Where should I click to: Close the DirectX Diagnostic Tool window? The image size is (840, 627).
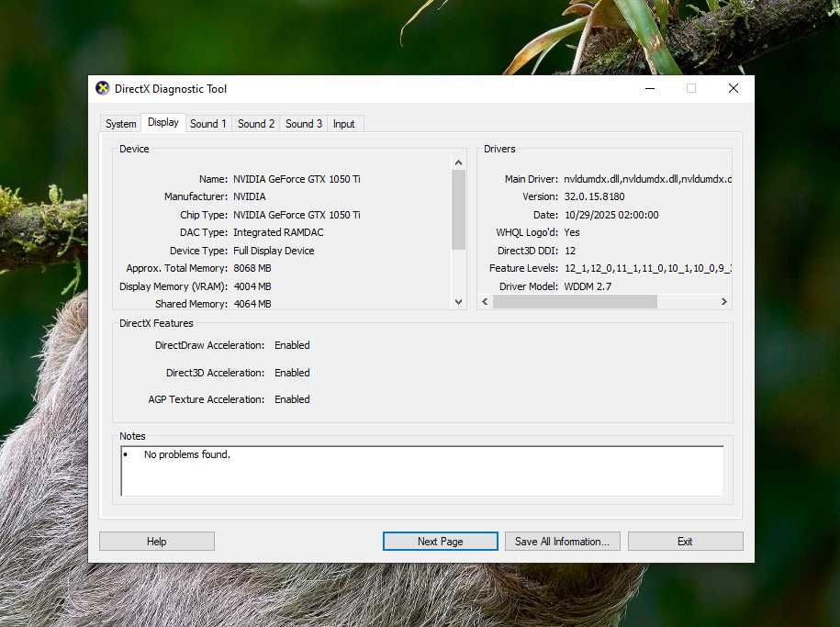pos(734,88)
